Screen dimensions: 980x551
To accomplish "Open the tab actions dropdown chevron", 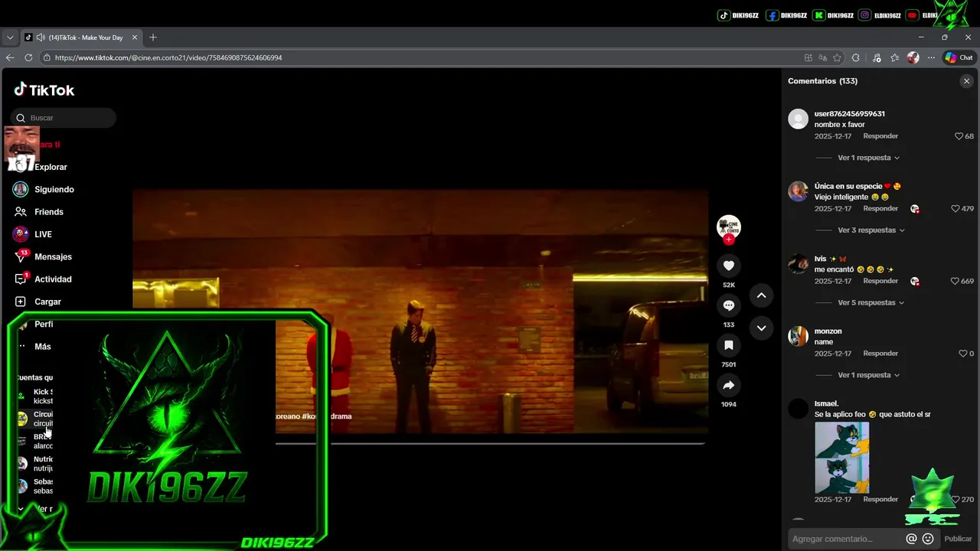I will click(x=10, y=37).
